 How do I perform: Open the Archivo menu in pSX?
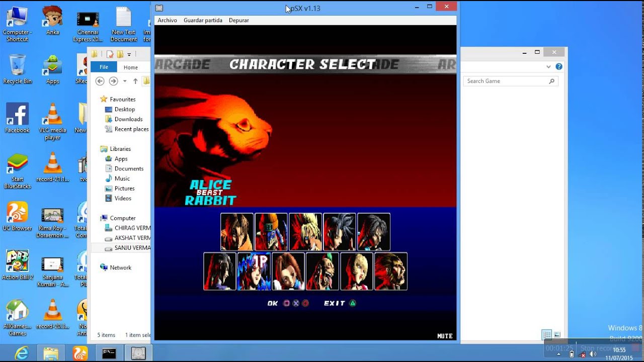(x=167, y=20)
